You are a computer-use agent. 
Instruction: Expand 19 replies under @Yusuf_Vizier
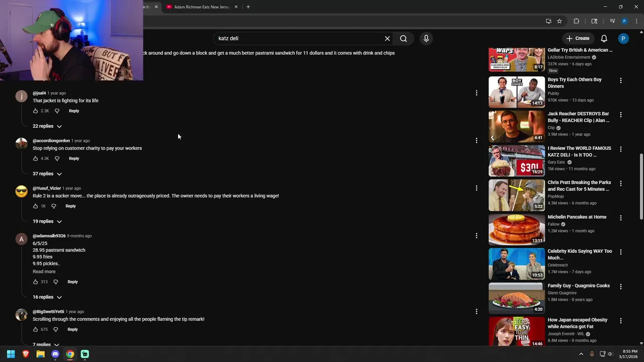tap(47, 221)
